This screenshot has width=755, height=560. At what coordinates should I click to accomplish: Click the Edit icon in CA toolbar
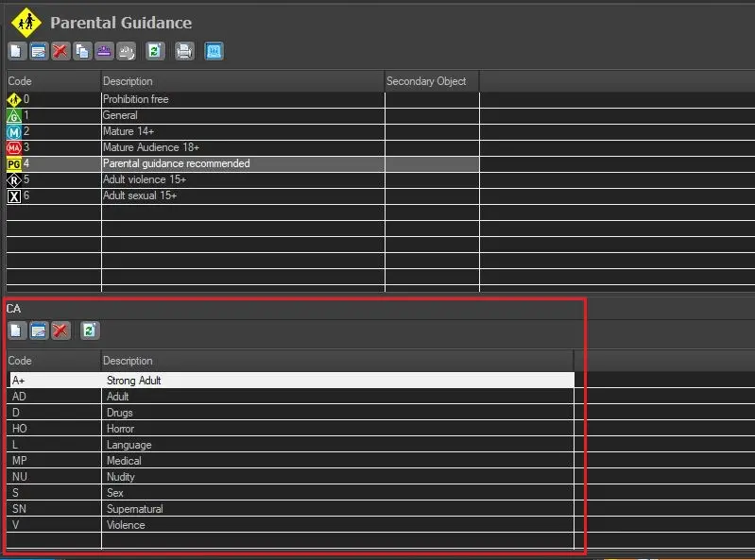click(x=39, y=331)
